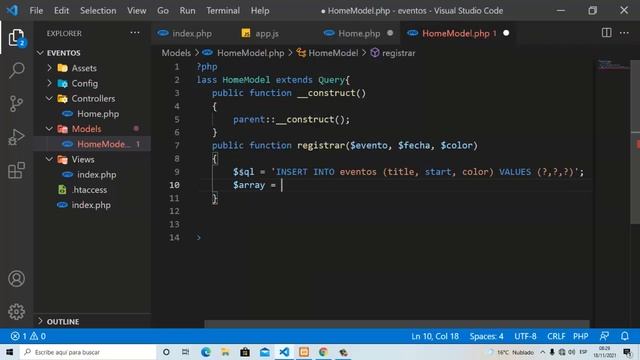Change language mode via PHP indicator
The image size is (640, 360).
coord(580,336)
